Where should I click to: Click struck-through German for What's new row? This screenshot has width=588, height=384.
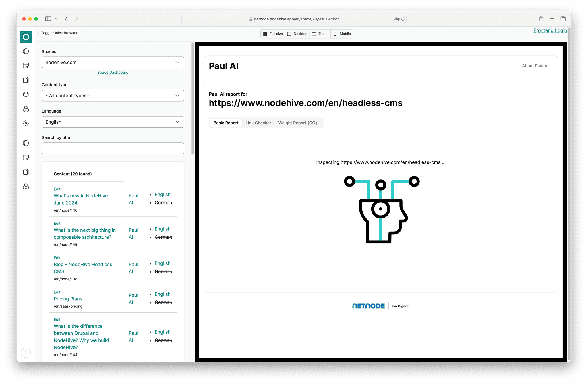coord(163,203)
